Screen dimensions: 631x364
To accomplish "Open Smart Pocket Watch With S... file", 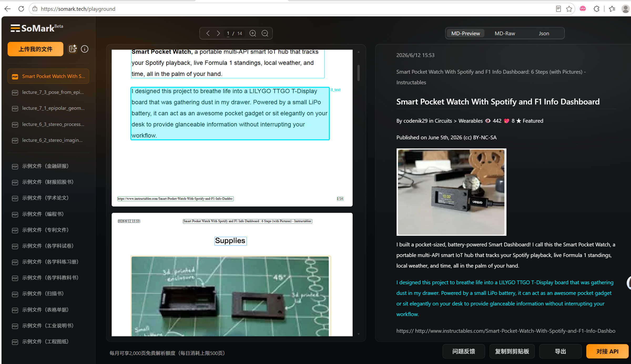I will tap(48, 76).
